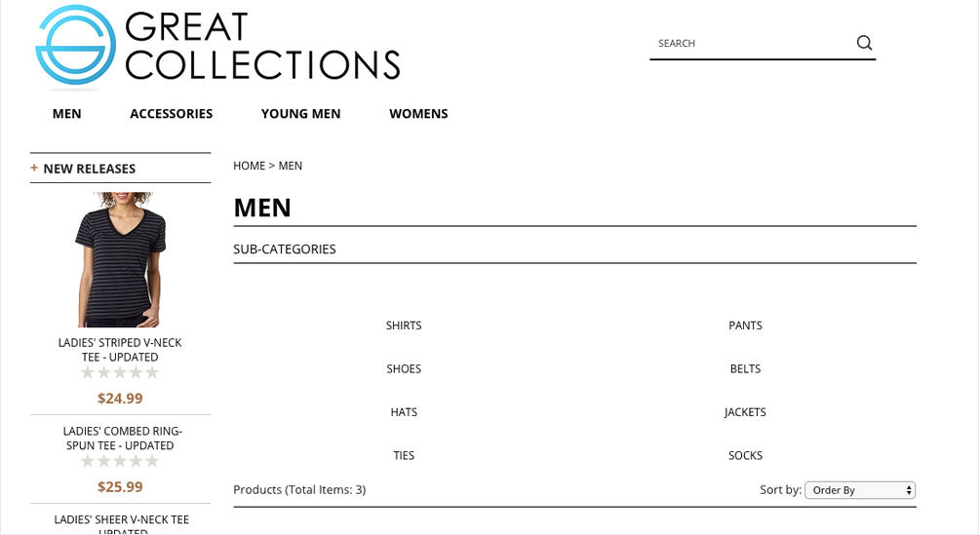Go to the Pants sub-category

coord(745,325)
